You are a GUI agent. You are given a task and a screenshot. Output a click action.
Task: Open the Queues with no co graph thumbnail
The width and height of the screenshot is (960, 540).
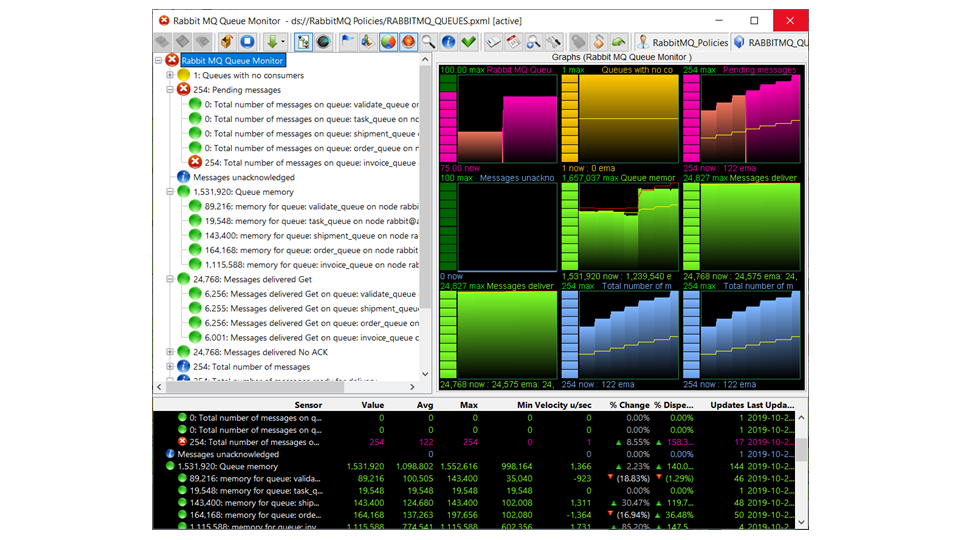tap(620, 119)
